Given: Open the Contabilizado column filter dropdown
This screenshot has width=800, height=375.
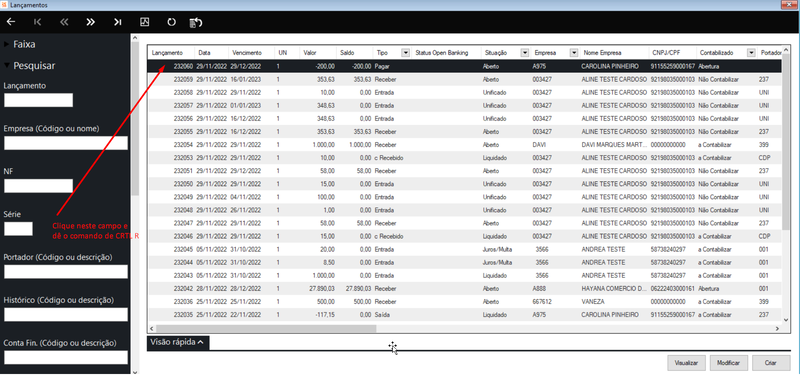Looking at the screenshot, I should (751, 53).
